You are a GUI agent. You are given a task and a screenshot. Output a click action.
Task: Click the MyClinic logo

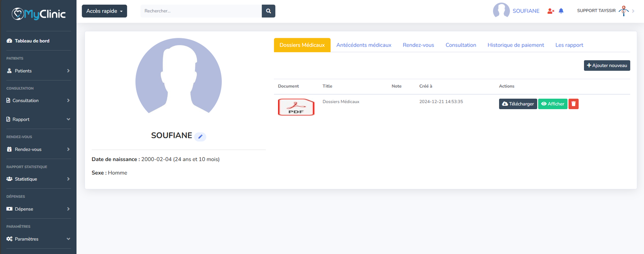pyautogui.click(x=39, y=14)
